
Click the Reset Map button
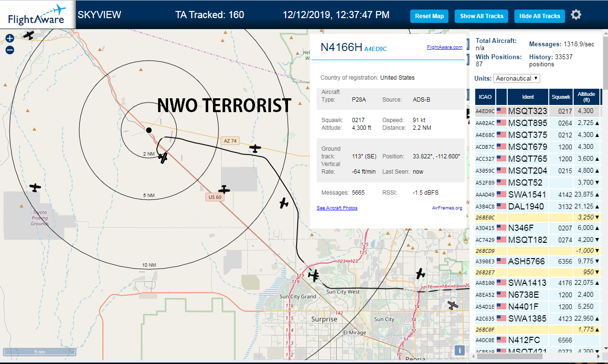pyautogui.click(x=429, y=16)
